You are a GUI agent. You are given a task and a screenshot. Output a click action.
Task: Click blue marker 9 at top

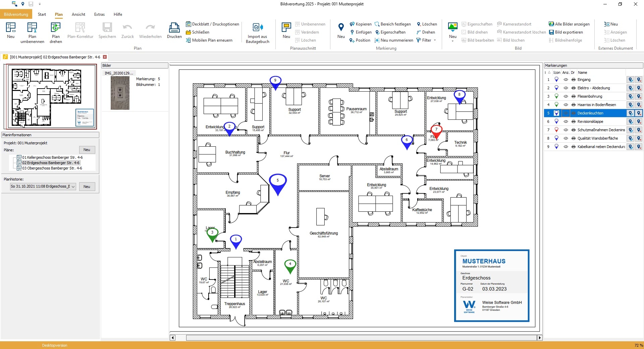click(275, 83)
